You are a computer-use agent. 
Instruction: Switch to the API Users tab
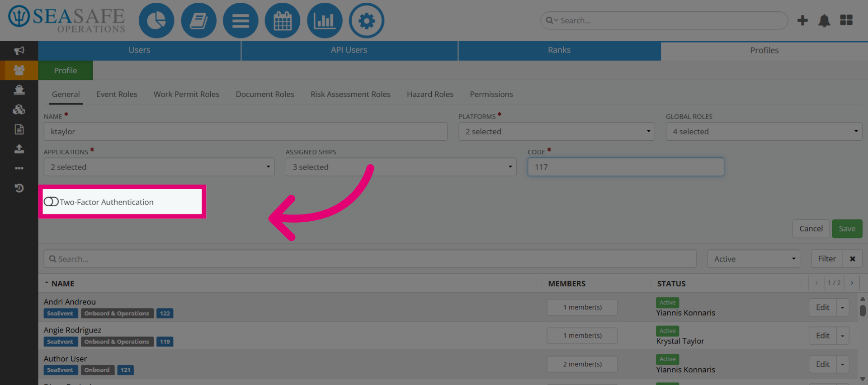click(x=349, y=50)
